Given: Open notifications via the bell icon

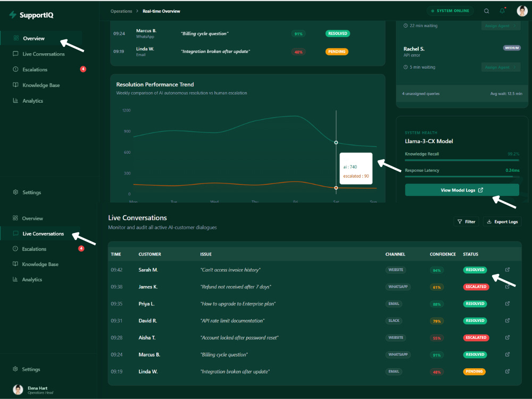Looking at the screenshot, I should point(502,11).
